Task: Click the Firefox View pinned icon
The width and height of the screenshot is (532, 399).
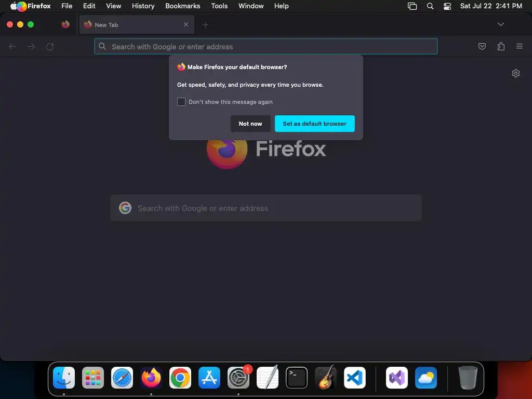Action: 65,24
